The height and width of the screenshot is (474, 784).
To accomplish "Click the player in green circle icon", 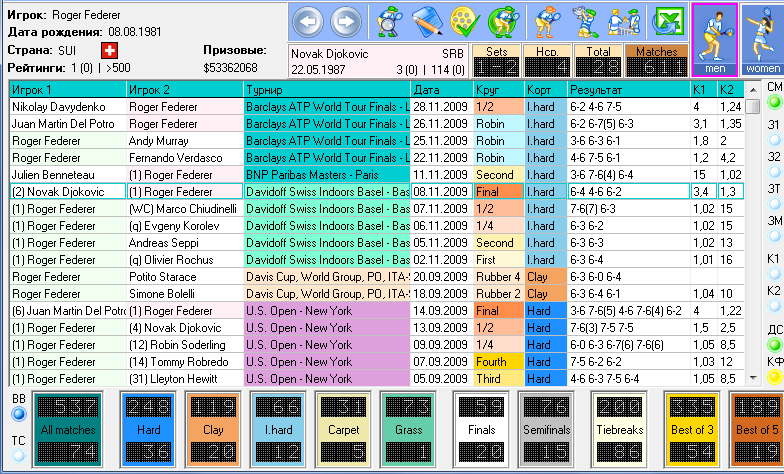I will (504, 22).
